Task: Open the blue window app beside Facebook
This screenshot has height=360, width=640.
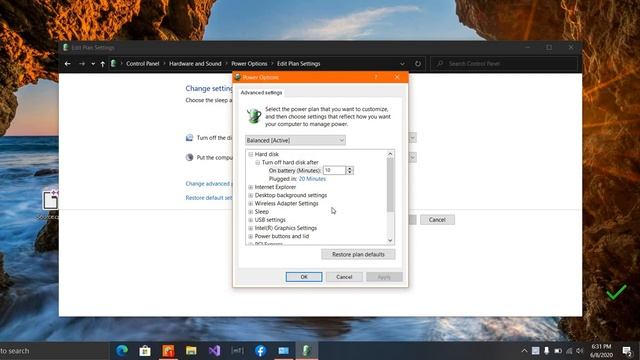Action: (283, 351)
